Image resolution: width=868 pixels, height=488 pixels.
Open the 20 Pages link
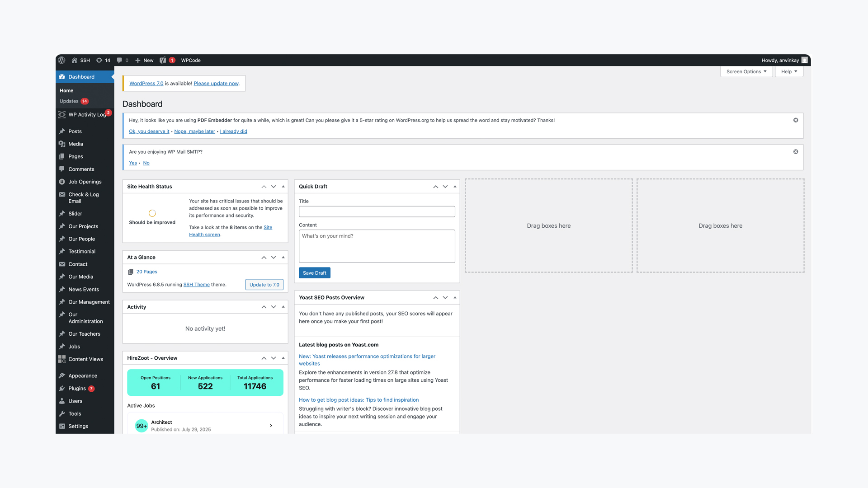[x=147, y=272]
